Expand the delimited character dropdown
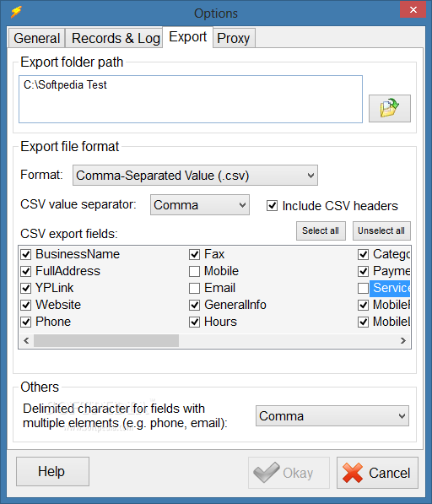 click(332, 416)
